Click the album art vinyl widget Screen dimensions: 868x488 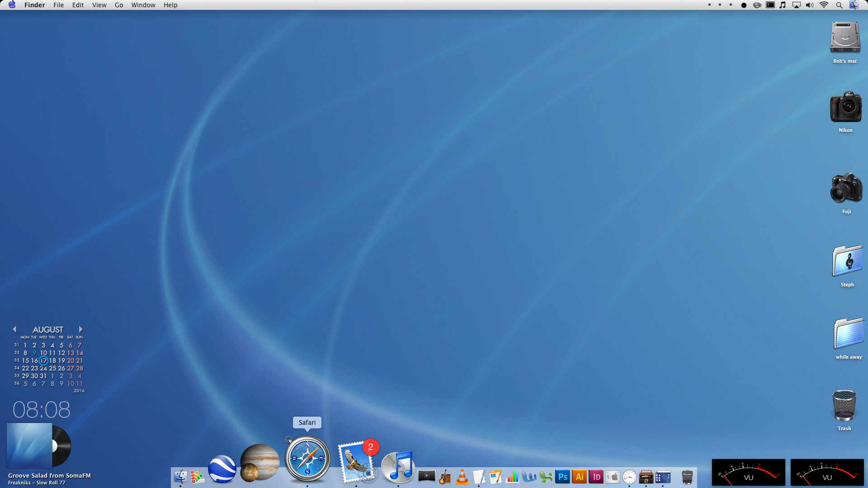click(x=39, y=446)
